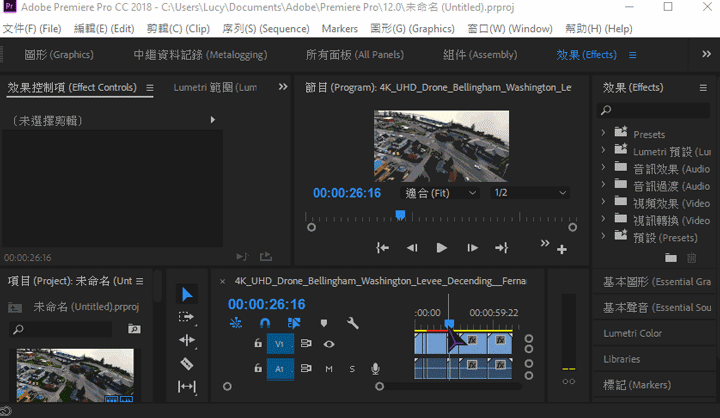Click the Add Marker icon in timeline
Image resolution: width=720 pixels, height=418 pixels.
click(x=323, y=323)
